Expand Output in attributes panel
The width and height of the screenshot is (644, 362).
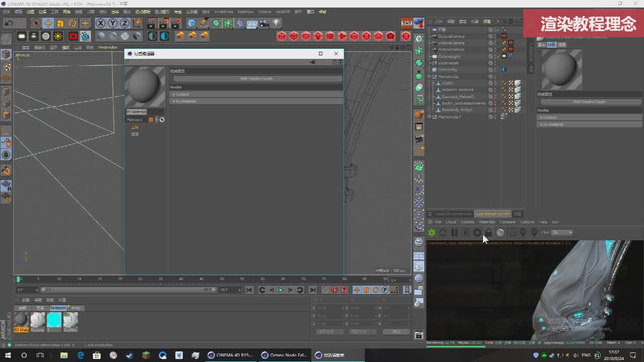point(590,117)
